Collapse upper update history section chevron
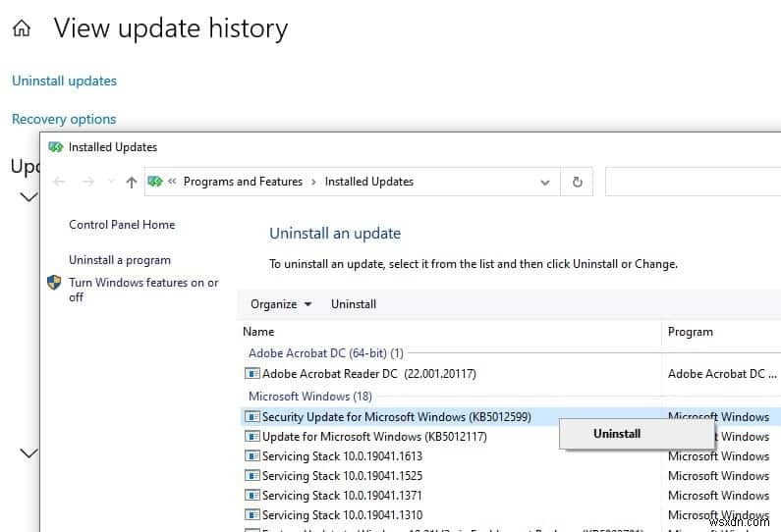The width and height of the screenshot is (781, 532). pos(28,197)
